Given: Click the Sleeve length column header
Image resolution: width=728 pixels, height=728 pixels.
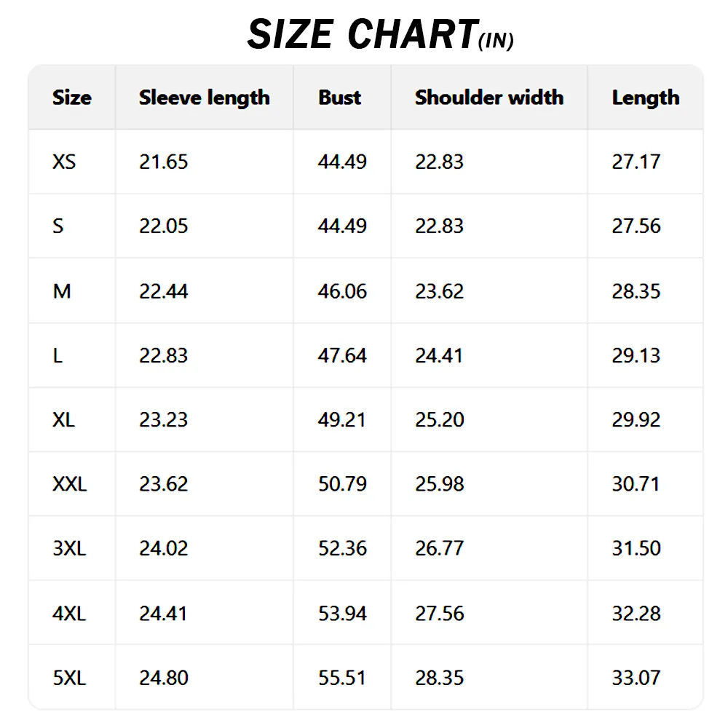Looking at the screenshot, I should tap(205, 98).
